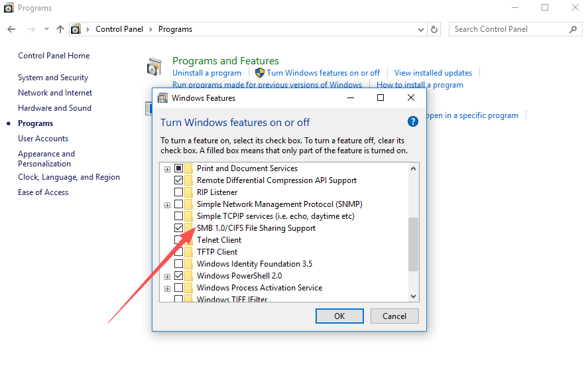Close the Windows Features dialog

point(411,98)
